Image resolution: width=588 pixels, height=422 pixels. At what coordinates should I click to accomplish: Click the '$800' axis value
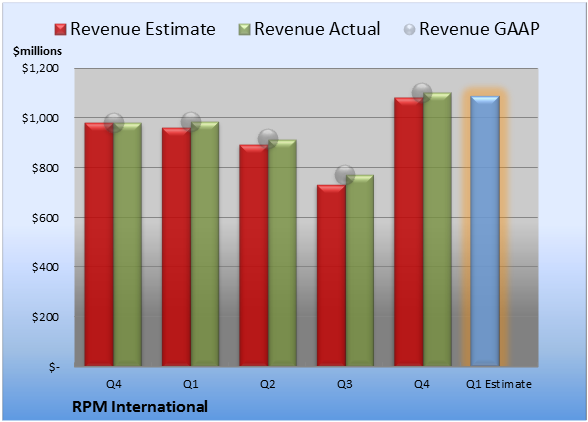pos(45,168)
